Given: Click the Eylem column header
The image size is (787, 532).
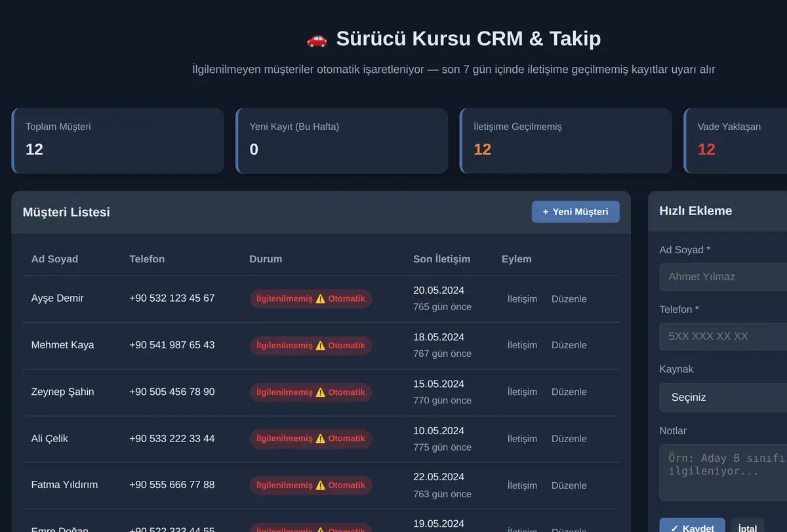Looking at the screenshot, I should tap(517, 259).
